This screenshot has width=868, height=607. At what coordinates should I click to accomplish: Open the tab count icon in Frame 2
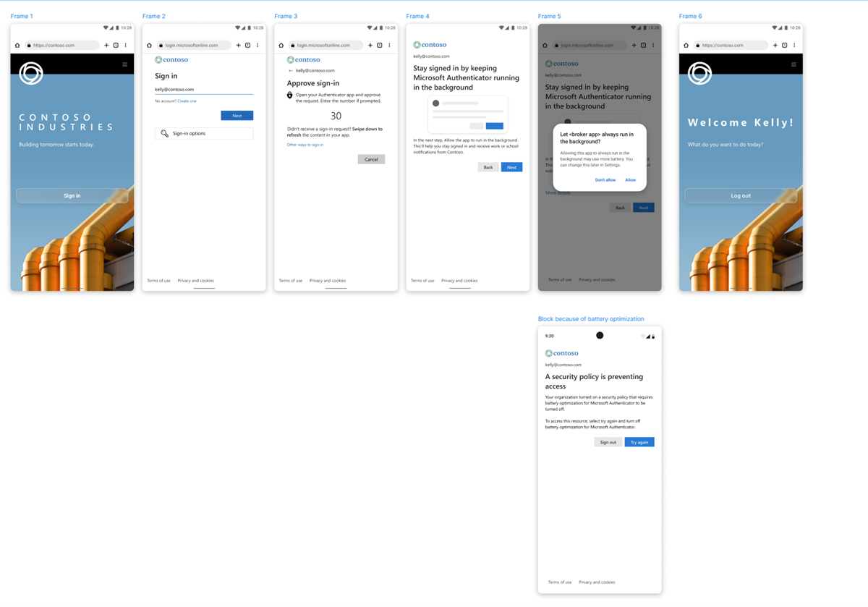click(x=247, y=45)
